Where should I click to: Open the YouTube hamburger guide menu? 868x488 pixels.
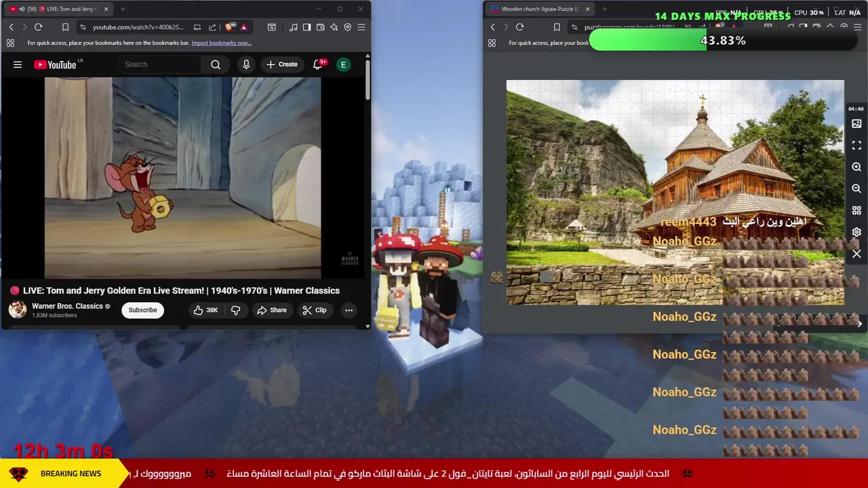(x=18, y=64)
